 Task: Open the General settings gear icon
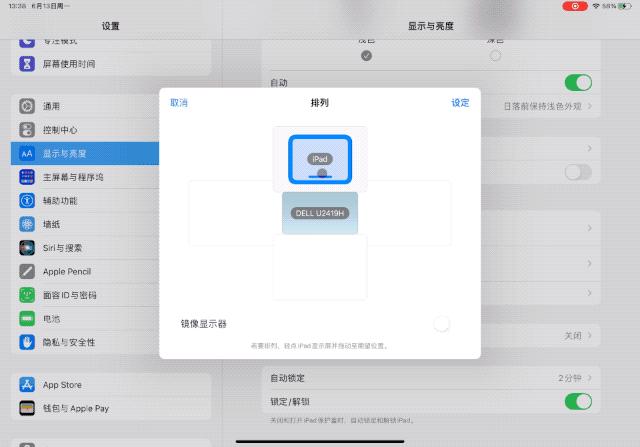click(x=27, y=106)
